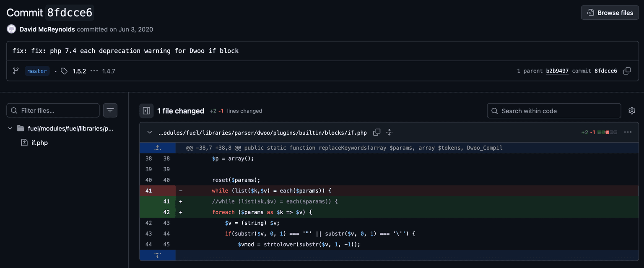Copy the full commit SHA 8fdcce6

627,71
